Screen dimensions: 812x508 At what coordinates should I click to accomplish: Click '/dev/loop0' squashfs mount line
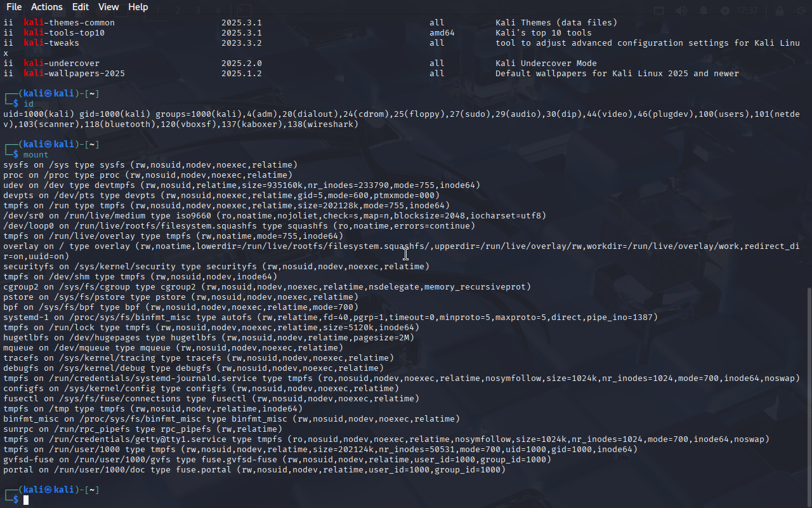coord(239,226)
